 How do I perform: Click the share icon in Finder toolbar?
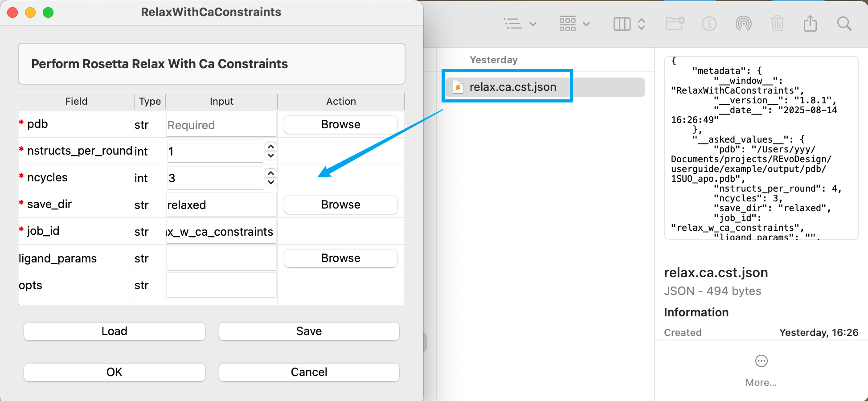click(x=810, y=23)
